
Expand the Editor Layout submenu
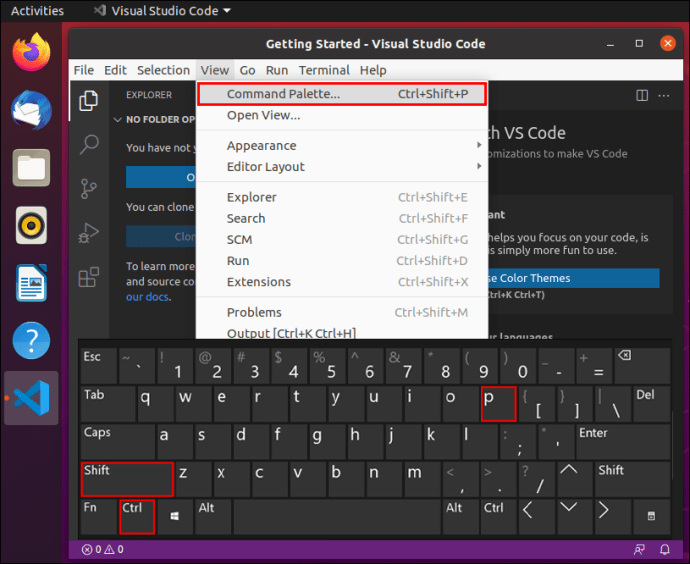[x=342, y=167]
